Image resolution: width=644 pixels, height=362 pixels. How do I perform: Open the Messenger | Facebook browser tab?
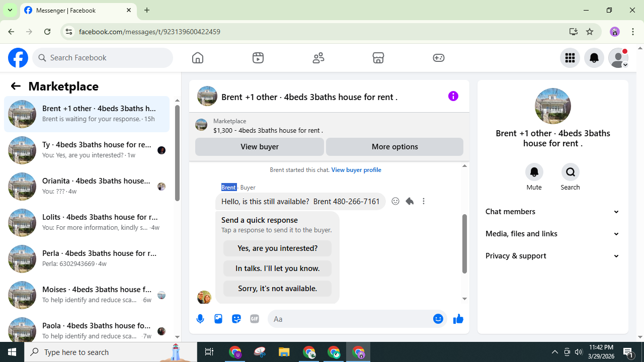[x=78, y=10]
